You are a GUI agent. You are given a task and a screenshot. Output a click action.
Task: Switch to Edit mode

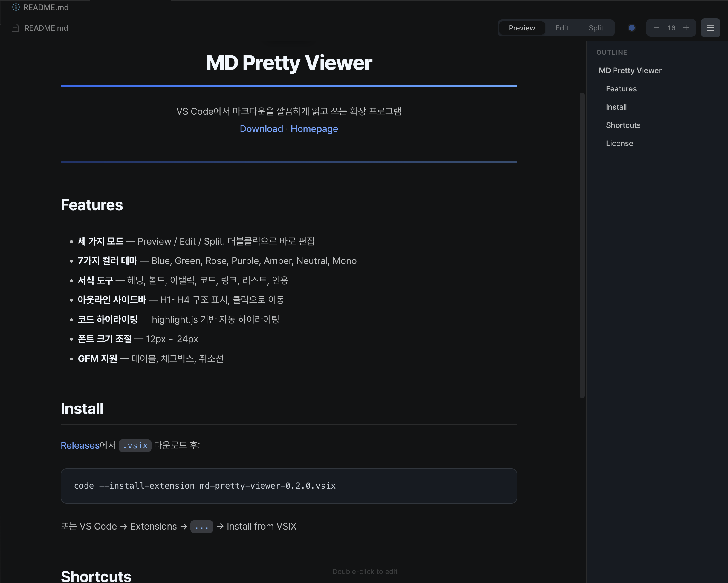562,28
